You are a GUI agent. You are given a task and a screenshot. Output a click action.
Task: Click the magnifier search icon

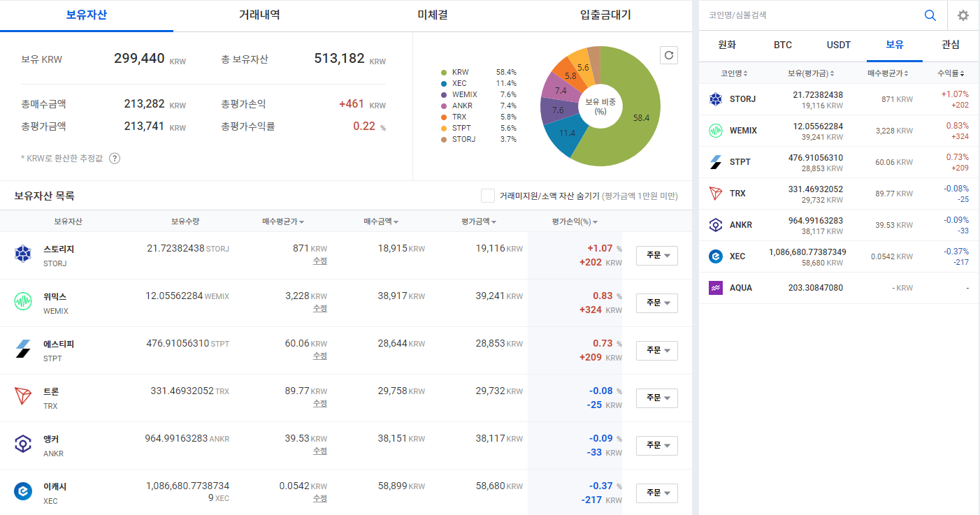(x=930, y=15)
